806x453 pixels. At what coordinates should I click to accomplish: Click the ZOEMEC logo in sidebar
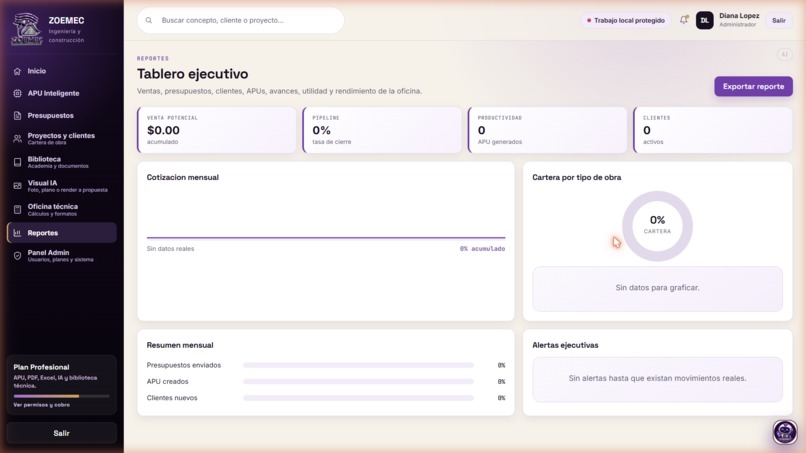(x=27, y=29)
